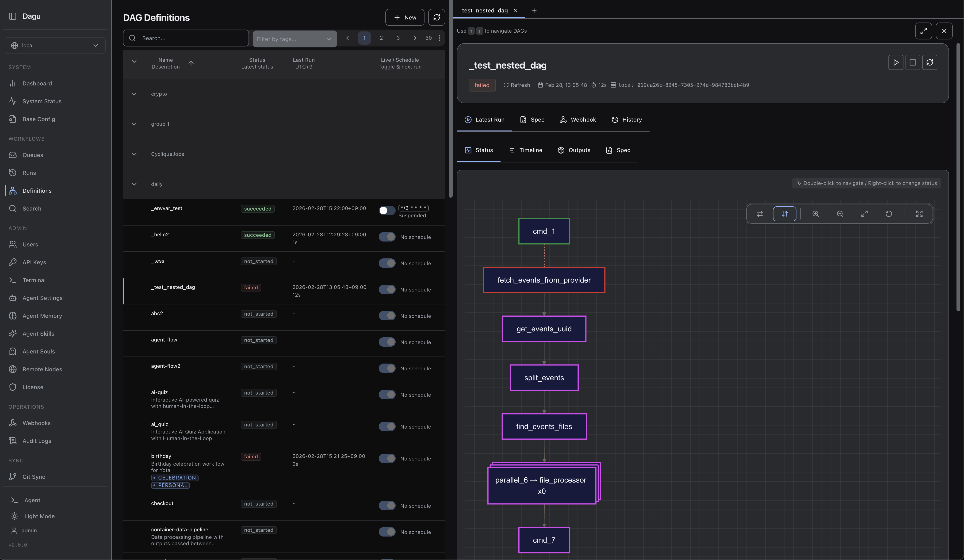Open the Dashboard from the sidebar
The image size is (964, 560).
[x=37, y=83]
